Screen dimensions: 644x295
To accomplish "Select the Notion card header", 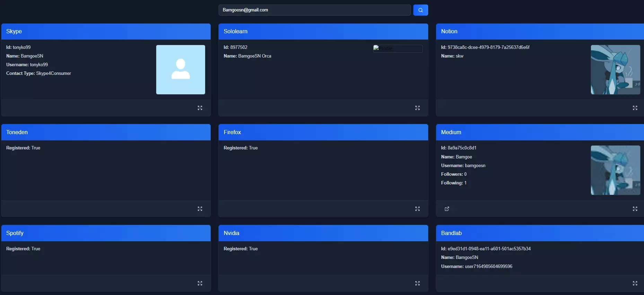I will 540,32.
